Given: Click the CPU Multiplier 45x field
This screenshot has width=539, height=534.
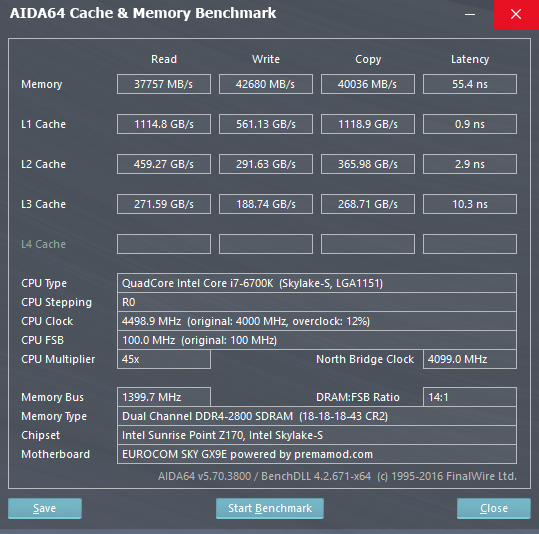Looking at the screenshot, I should (164, 359).
